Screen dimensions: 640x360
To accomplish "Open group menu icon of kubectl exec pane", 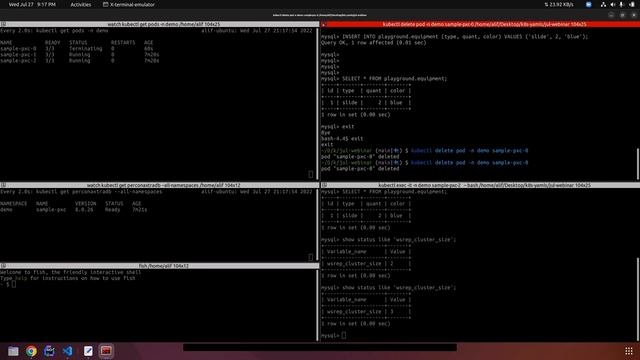I will 324,185.
